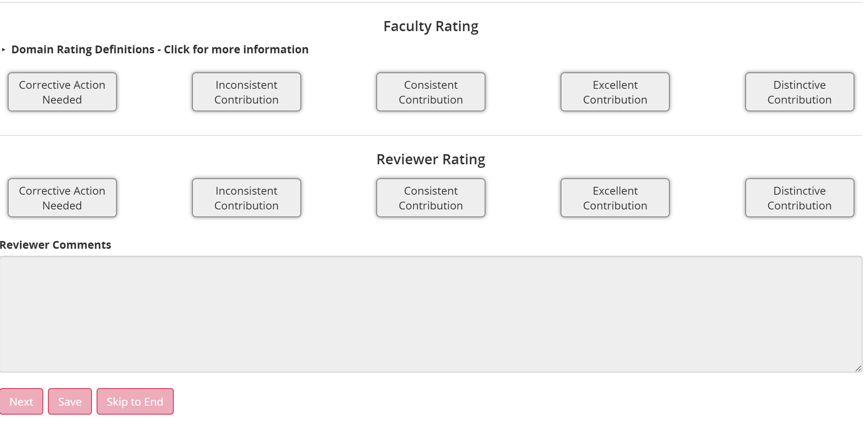The width and height of the screenshot is (868, 422).
Task: Select Reviewer Rating Corrective Action Needed
Action: tap(62, 198)
